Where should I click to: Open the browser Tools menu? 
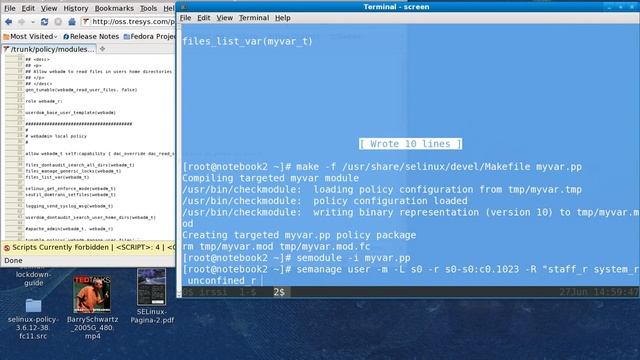148,8
